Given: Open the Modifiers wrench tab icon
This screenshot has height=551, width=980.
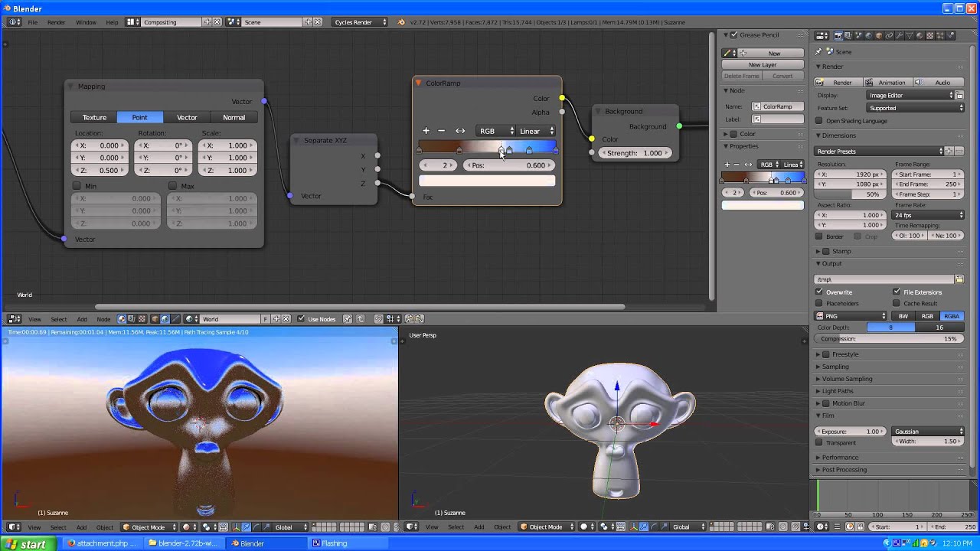Looking at the screenshot, I should (x=900, y=36).
